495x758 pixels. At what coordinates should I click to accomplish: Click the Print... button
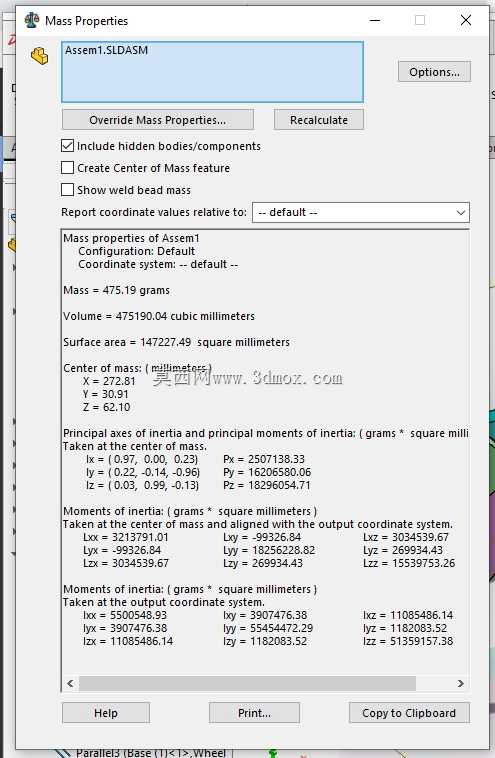click(x=254, y=713)
